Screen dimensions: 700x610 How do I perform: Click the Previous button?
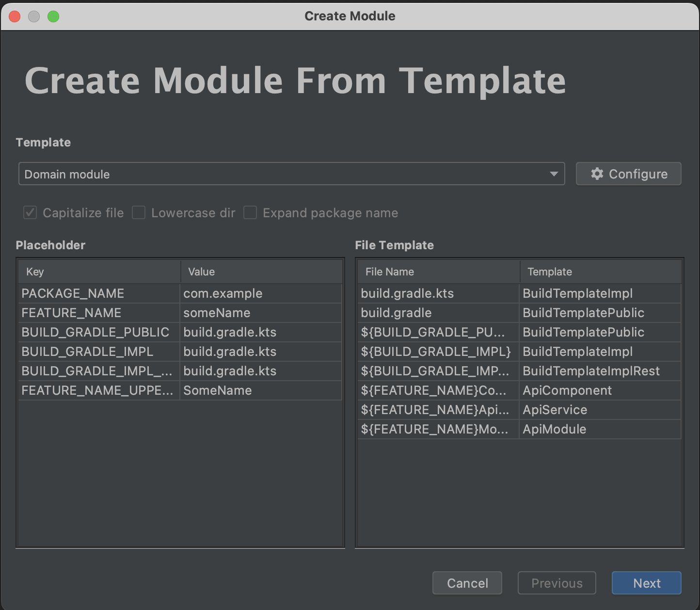click(557, 583)
